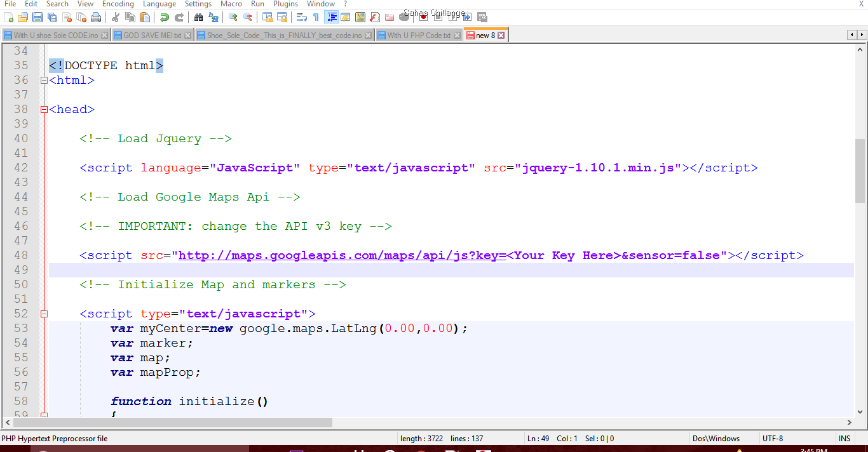Click the Print toolbar icon
Image resolution: width=868 pixels, height=452 pixels.
(95, 17)
